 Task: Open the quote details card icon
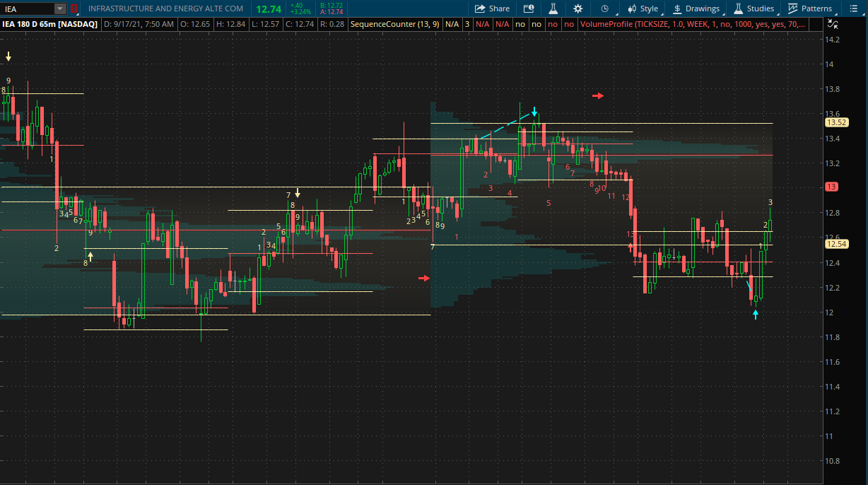[529, 8]
